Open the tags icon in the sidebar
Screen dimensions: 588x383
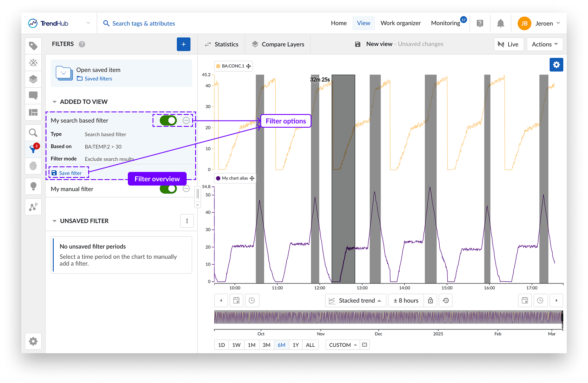coord(33,46)
